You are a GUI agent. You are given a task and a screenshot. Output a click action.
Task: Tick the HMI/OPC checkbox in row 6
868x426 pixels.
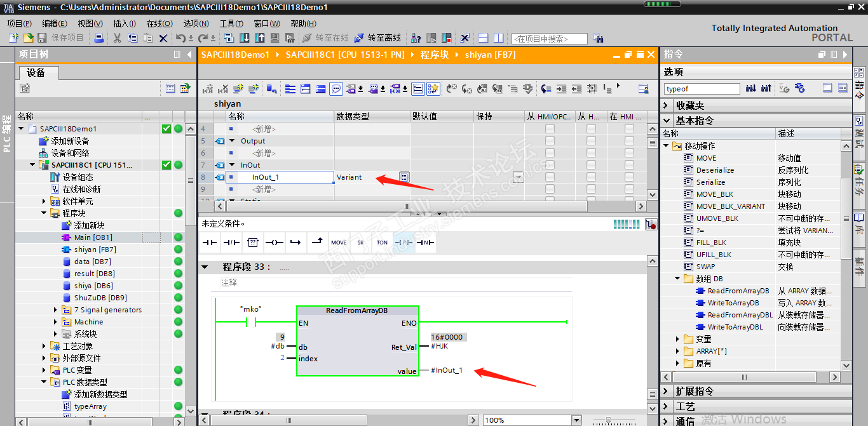tap(550, 153)
